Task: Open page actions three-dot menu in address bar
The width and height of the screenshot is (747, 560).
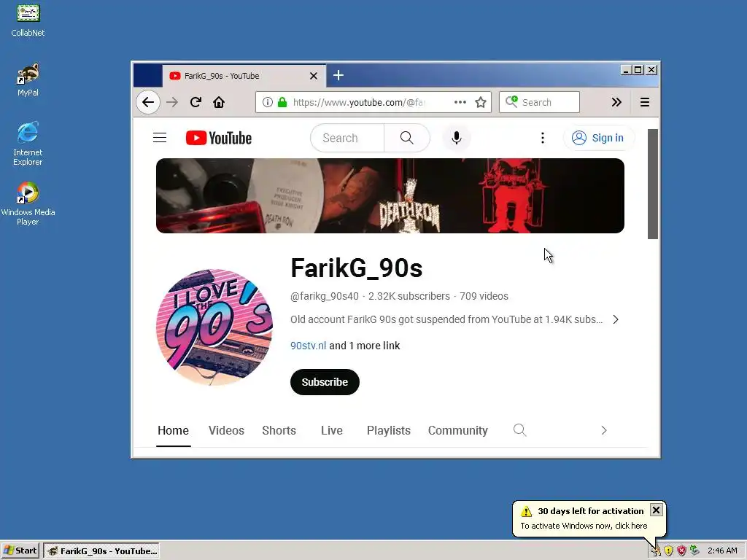Action: click(460, 102)
